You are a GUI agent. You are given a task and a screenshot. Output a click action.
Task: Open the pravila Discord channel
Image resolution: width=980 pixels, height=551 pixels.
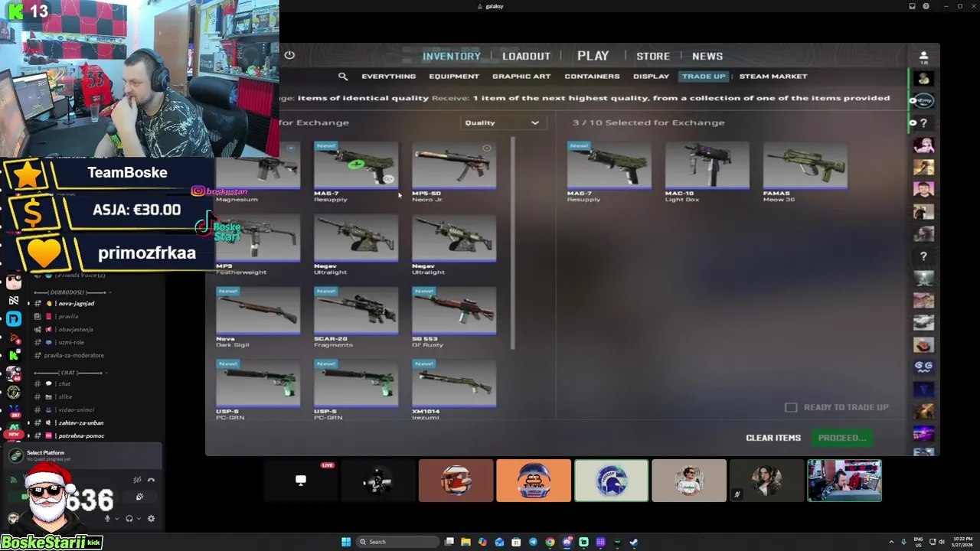tap(68, 317)
